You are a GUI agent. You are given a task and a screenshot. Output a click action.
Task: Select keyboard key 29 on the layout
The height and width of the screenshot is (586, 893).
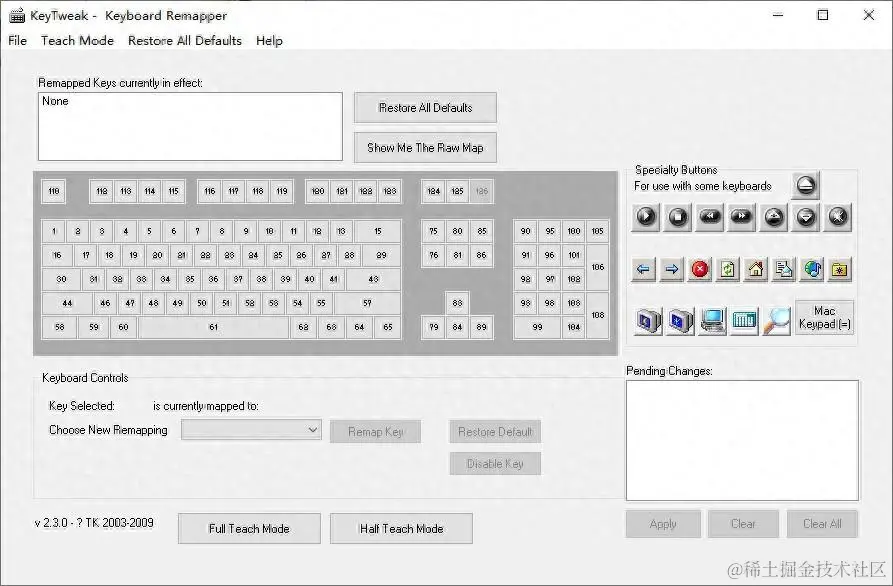pos(382,255)
